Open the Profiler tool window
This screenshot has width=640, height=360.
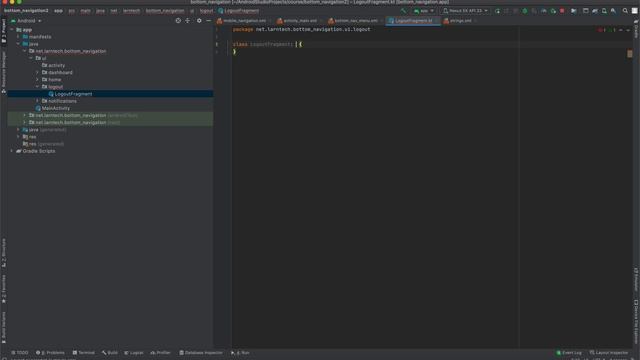pyautogui.click(x=160, y=353)
